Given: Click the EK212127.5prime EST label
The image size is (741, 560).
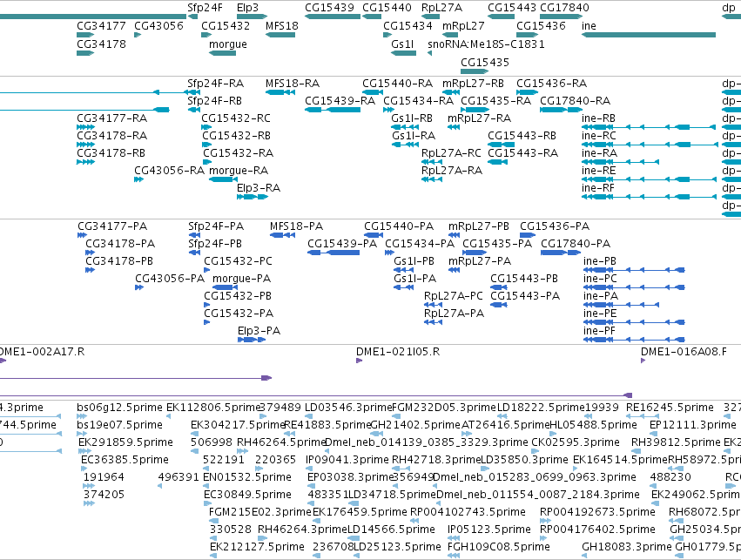Looking at the screenshot, I should 257,547.
